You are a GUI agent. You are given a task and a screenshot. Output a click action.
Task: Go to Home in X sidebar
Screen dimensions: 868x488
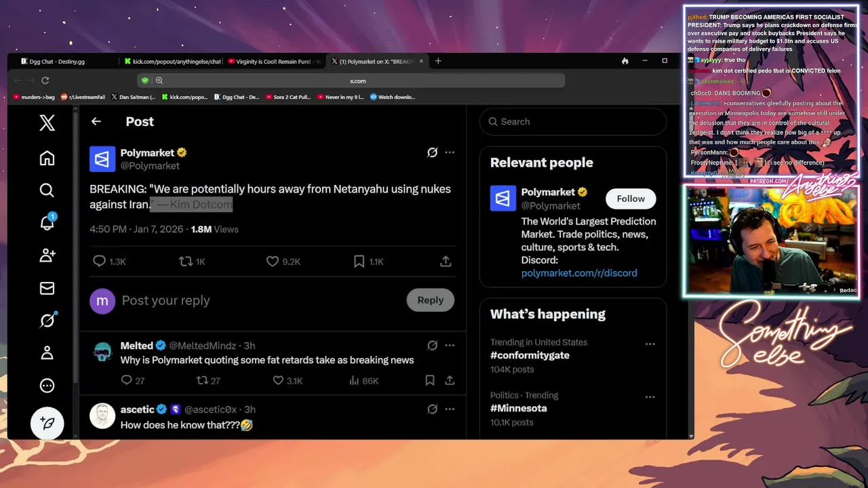pos(47,158)
